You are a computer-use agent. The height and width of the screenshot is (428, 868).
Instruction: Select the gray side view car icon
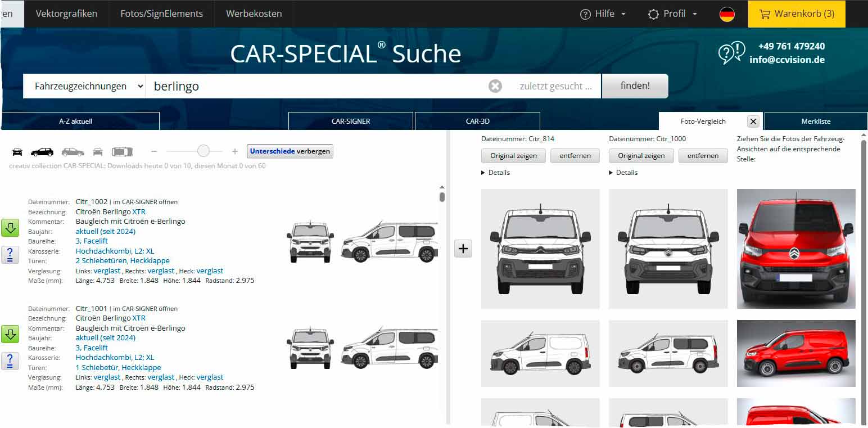[73, 151]
